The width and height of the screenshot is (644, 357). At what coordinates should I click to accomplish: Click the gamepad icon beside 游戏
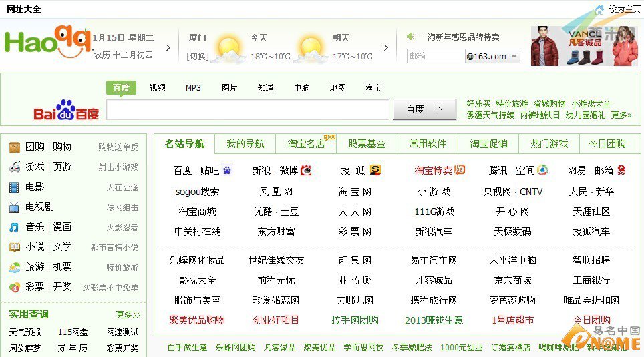[15, 167]
